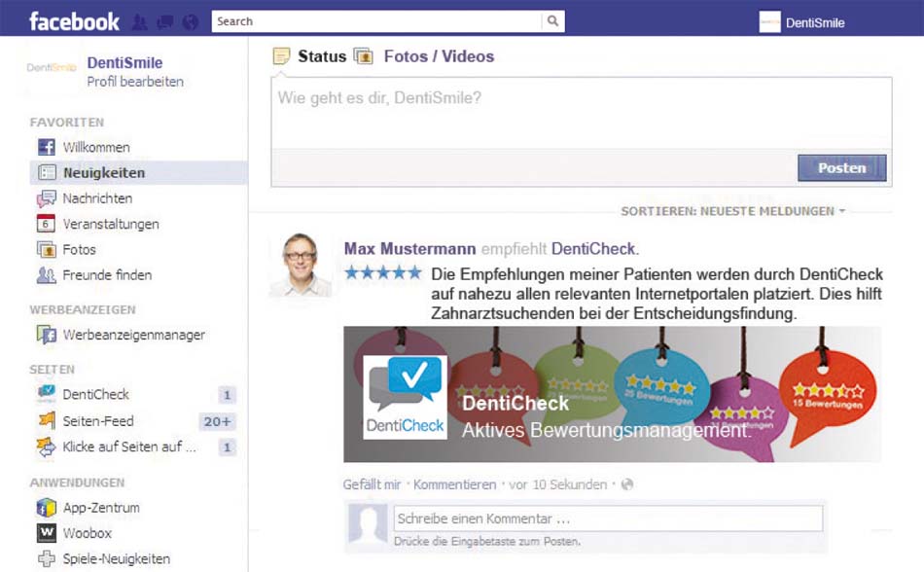Click the facebook logo
This screenshot has width=924, height=572.
click(x=74, y=21)
